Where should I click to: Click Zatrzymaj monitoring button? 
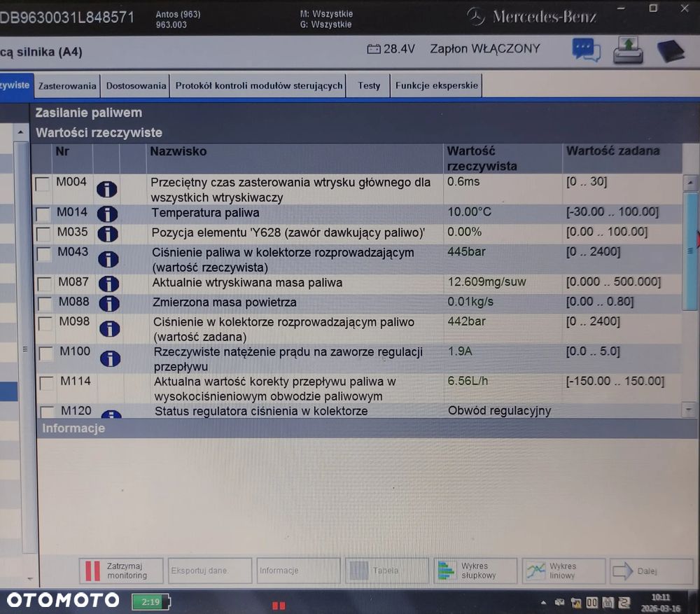tap(121, 571)
